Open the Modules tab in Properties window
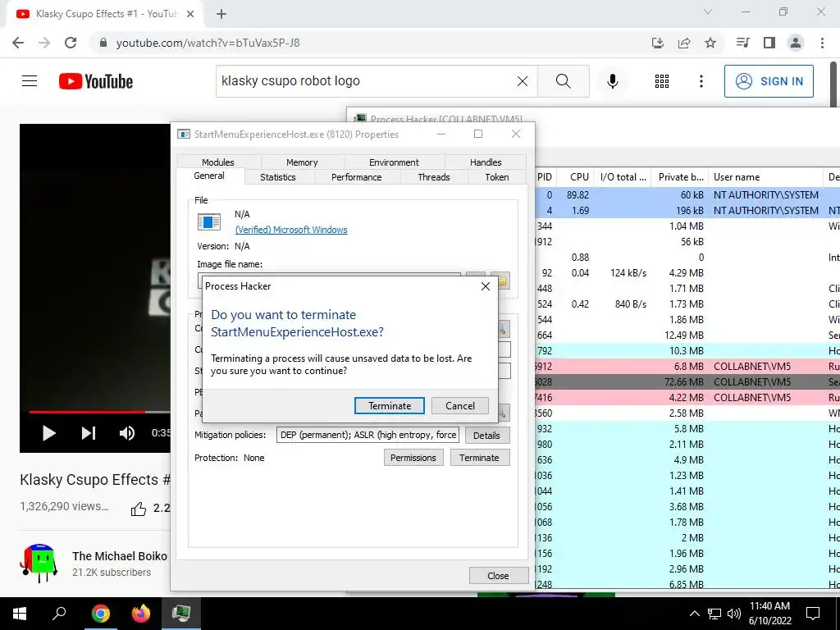 click(218, 162)
